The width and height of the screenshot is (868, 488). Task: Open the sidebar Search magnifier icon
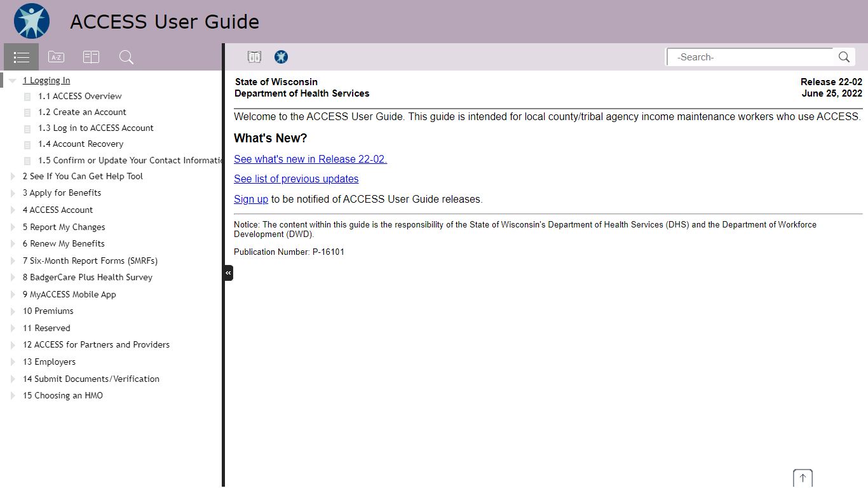point(126,57)
